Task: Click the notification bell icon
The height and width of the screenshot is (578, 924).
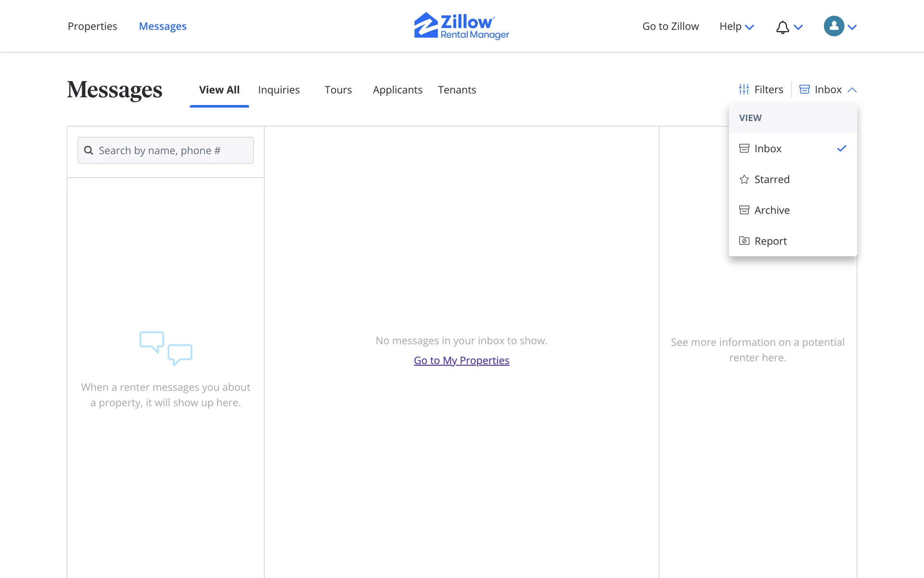Action: coord(783,27)
